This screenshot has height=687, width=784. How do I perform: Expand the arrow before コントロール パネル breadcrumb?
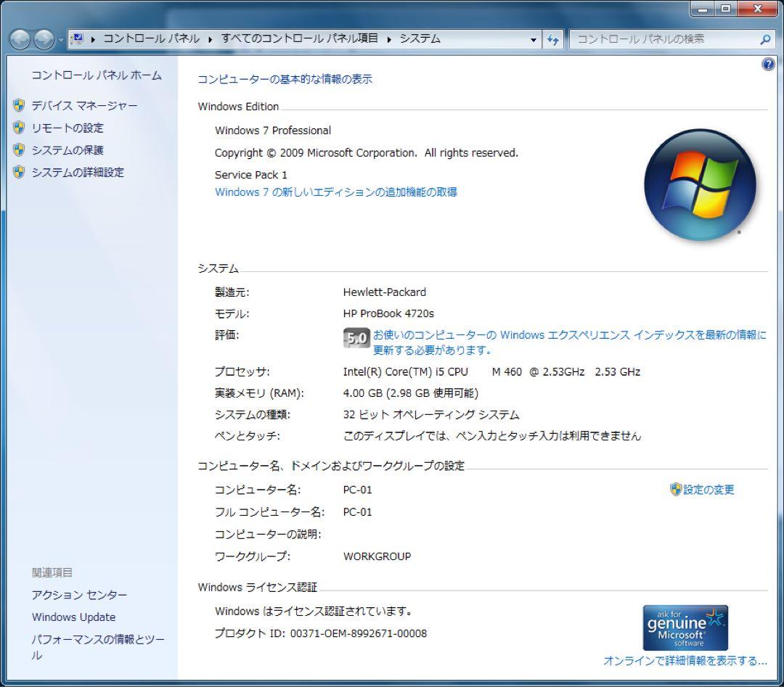pos(93,39)
